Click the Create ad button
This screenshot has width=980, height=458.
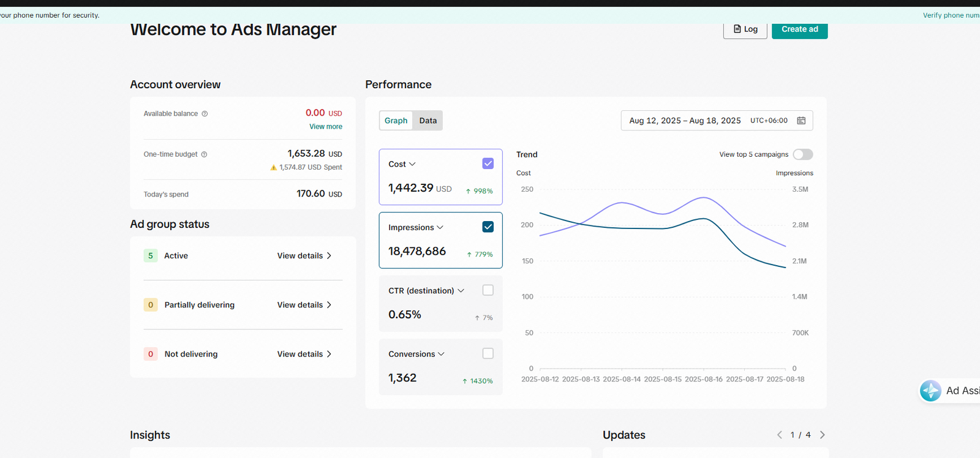click(x=799, y=29)
